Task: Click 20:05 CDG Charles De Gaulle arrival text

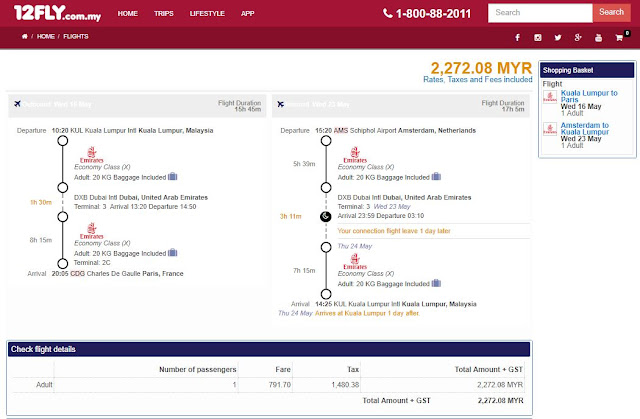Action: pyautogui.click(x=118, y=274)
